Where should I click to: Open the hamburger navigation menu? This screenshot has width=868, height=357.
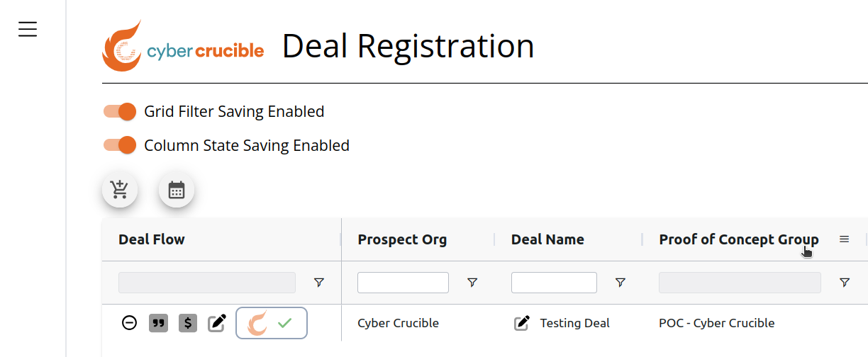(x=28, y=29)
